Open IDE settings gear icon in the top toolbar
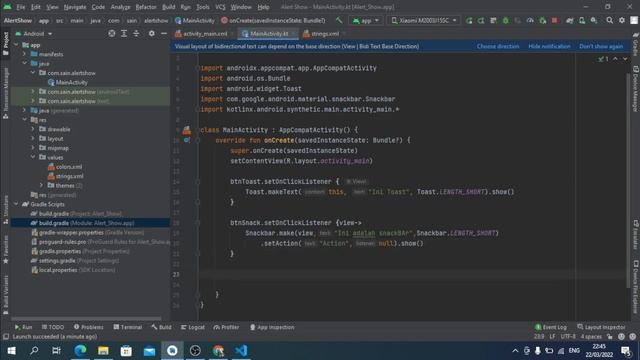 pos(622,20)
